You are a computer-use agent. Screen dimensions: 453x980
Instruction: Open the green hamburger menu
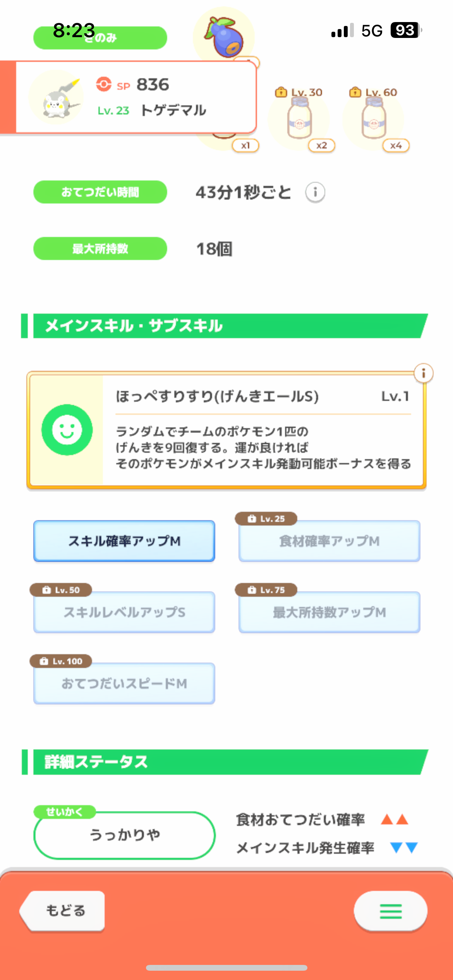[x=390, y=911]
